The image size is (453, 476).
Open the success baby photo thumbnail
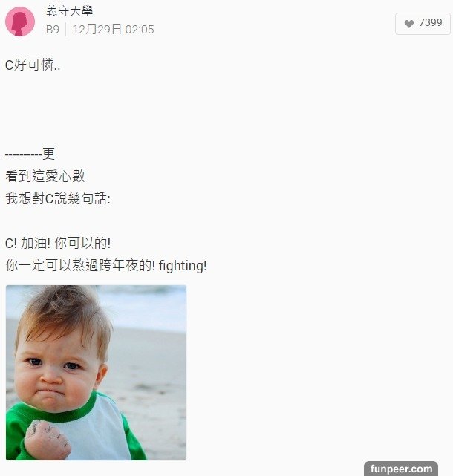tap(96, 373)
